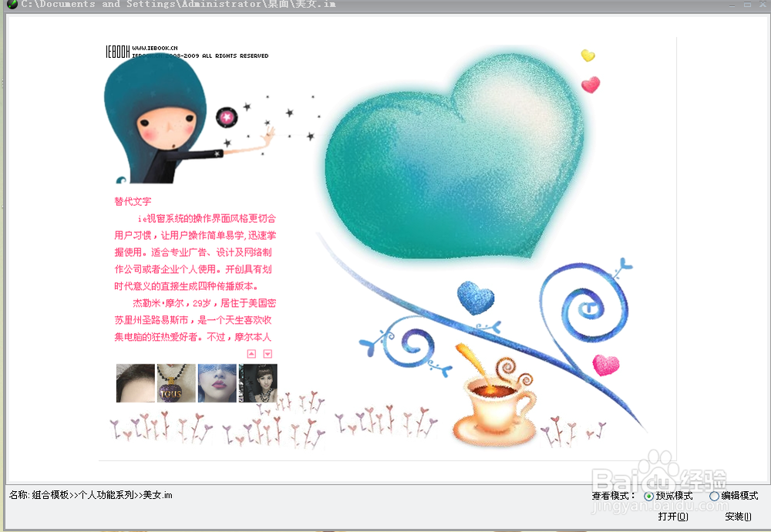Select the currently checked preview mode radio
This screenshot has width=771, height=532.
(x=648, y=497)
